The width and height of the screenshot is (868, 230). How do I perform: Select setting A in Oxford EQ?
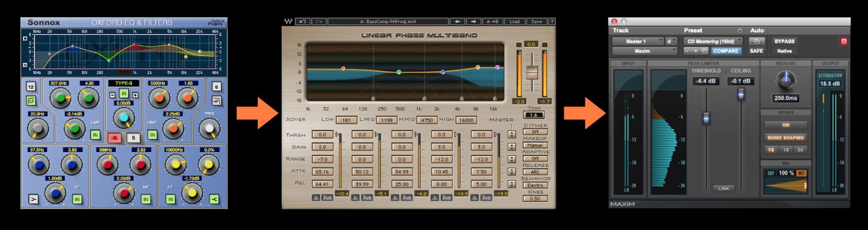pyautogui.click(x=115, y=138)
